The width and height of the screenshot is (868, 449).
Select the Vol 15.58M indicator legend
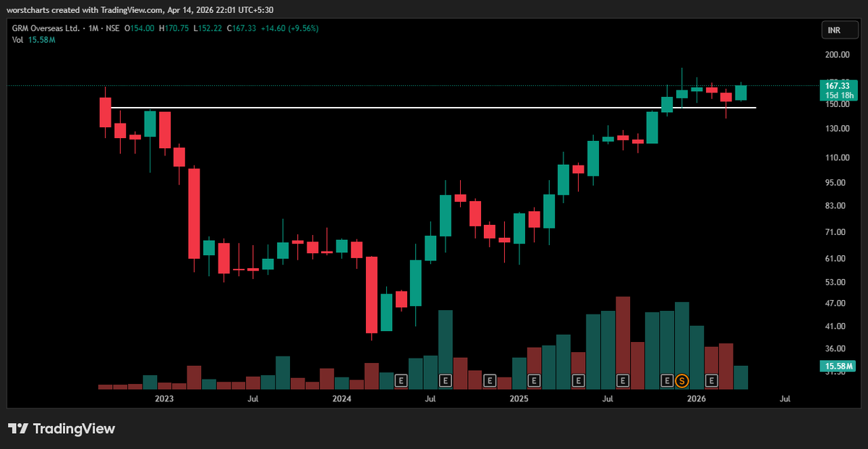[34, 40]
